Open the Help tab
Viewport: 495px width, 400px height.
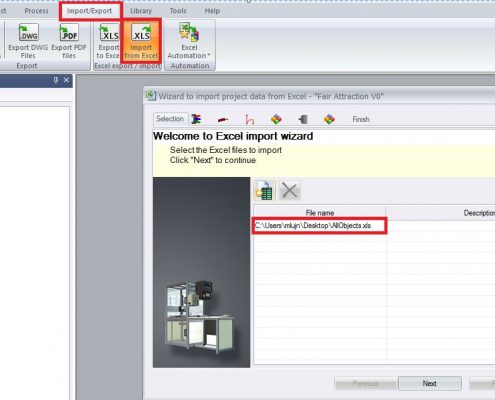212,11
